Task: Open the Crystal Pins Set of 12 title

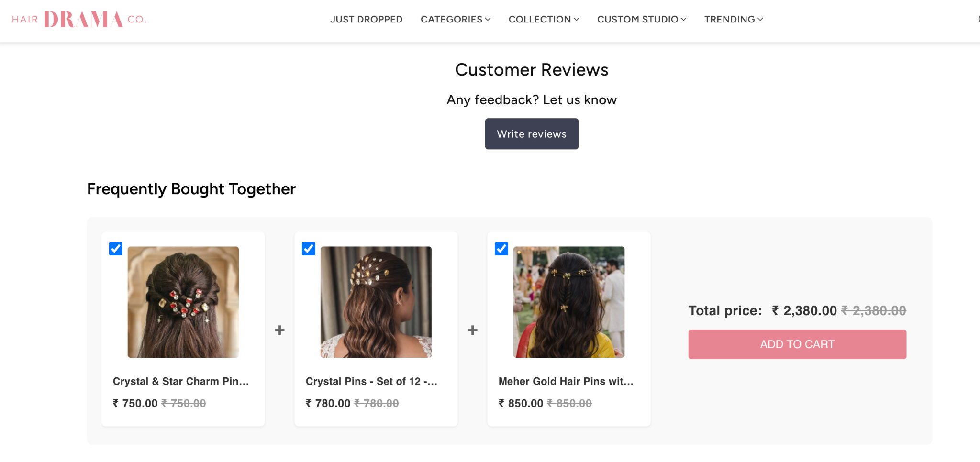Action: pyautogui.click(x=371, y=381)
